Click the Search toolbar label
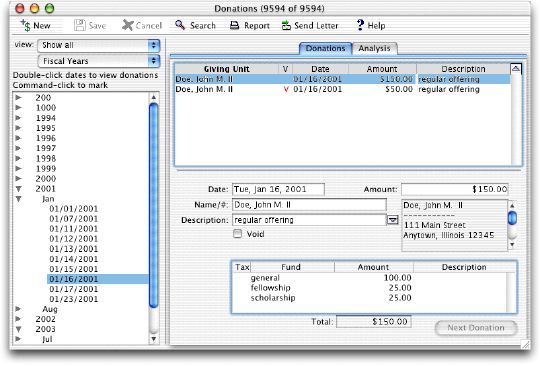 pyautogui.click(x=203, y=25)
